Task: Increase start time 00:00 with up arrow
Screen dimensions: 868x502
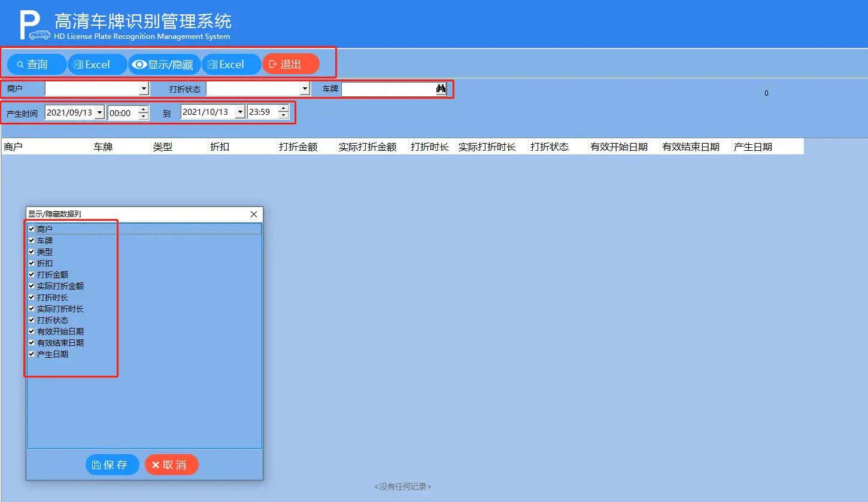Action: (x=144, y=109)
